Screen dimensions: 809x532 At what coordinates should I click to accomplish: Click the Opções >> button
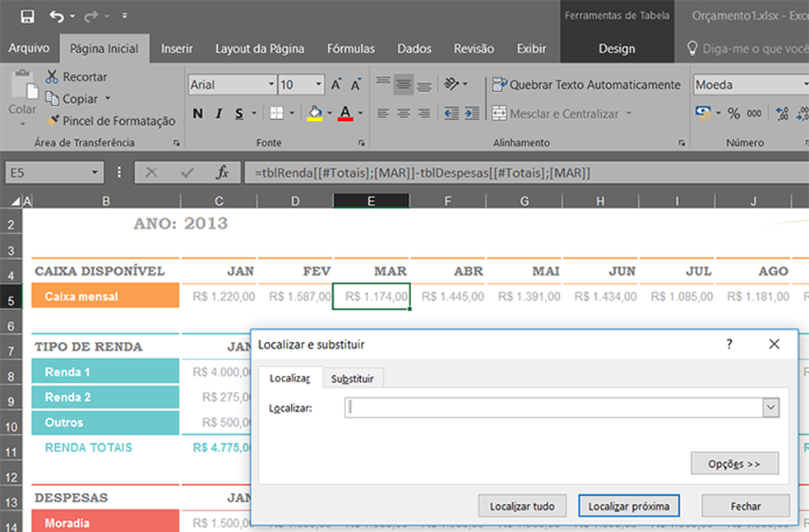tap(734, 464)
